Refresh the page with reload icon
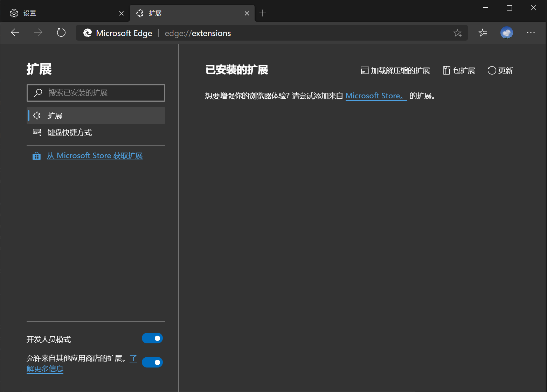547x392 pixels. 61,33
